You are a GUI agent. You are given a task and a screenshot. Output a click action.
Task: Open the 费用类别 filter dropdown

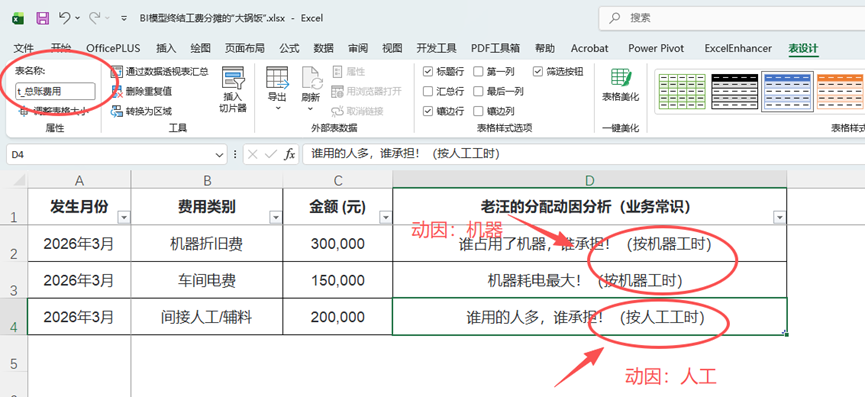(x=275, y=218)
